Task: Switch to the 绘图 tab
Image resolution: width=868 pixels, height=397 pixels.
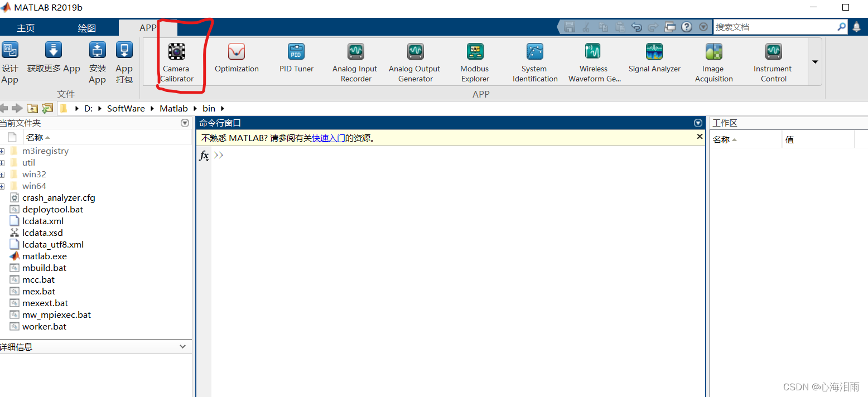Action: click(x=87, y=28)
